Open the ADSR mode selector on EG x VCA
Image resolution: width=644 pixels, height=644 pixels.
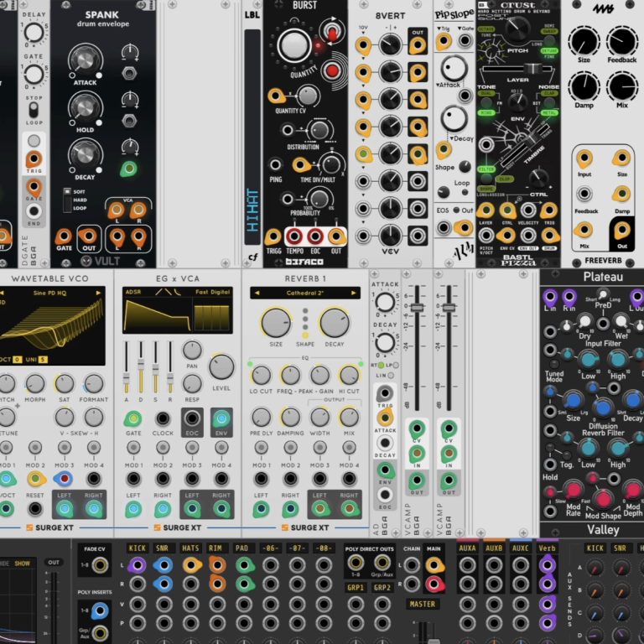133,292
